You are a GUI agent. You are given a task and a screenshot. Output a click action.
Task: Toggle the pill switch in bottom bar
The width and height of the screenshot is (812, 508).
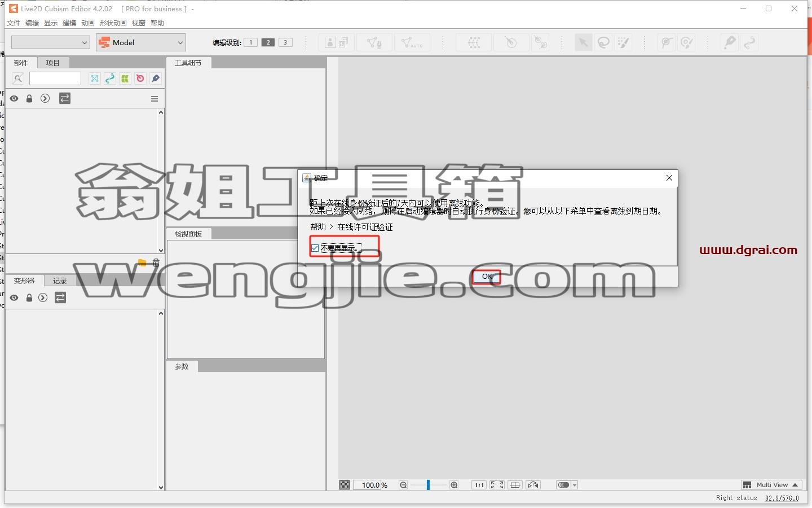(563, 485)
